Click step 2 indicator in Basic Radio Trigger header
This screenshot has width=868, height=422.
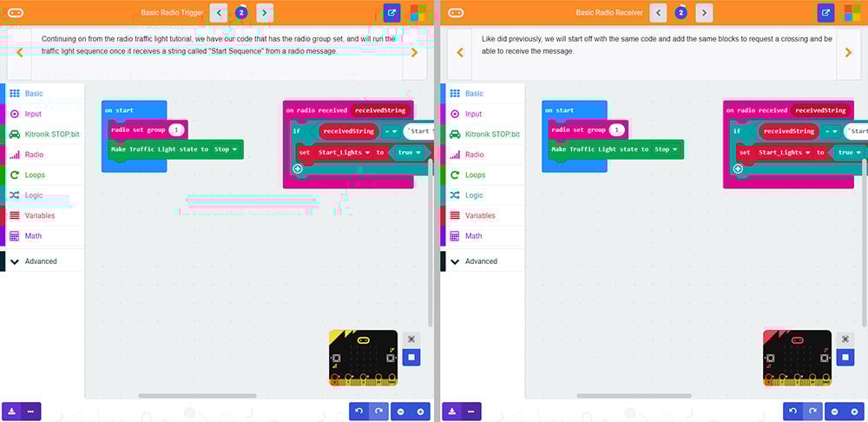tap(241, 13)
